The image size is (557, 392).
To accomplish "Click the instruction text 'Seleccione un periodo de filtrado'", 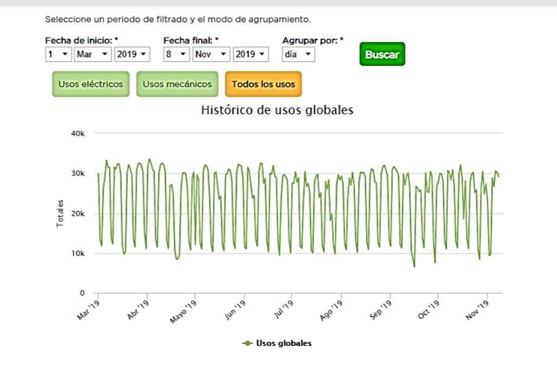I will click(x=116, y=19).
